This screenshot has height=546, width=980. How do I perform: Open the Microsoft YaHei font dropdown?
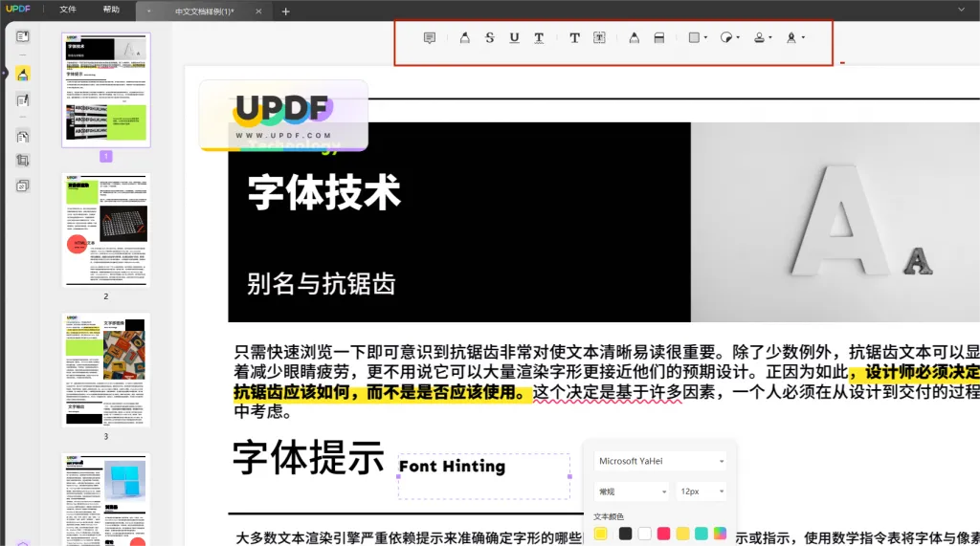click(660, 461)
